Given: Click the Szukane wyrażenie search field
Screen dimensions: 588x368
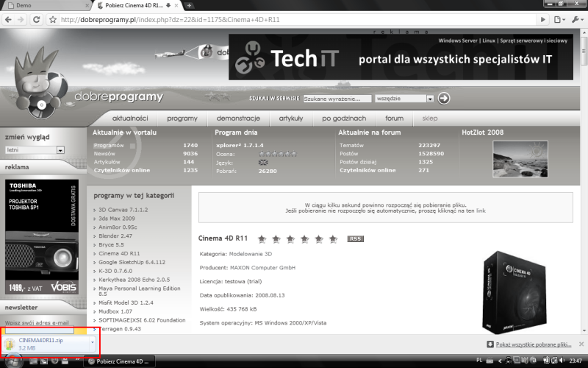Looking at the screenshot, I should click(x=337, y=99).
